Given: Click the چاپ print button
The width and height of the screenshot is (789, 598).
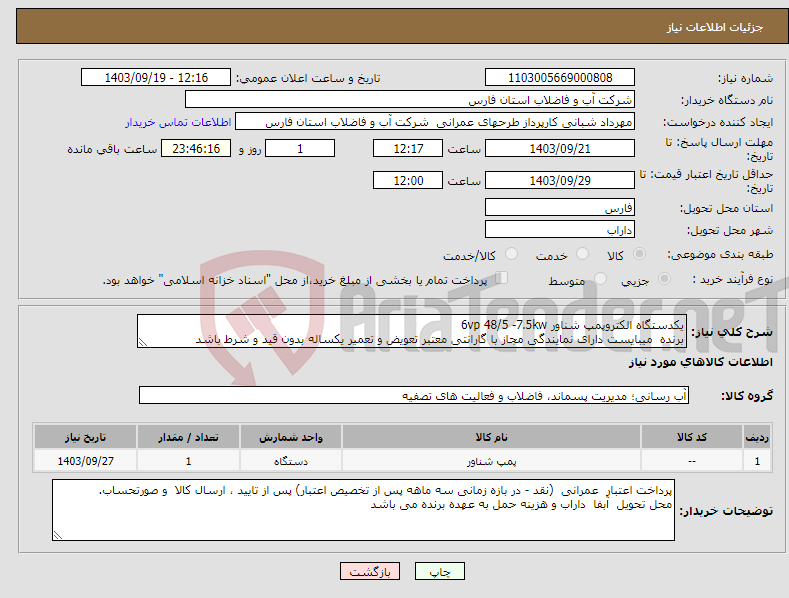Looking at the screenshot, I should coord(440,571).
